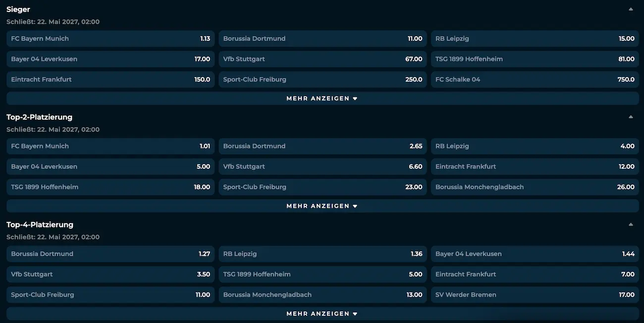
Task: Select FC Schalke 04 at 750.0
Action: click(535, 79)
